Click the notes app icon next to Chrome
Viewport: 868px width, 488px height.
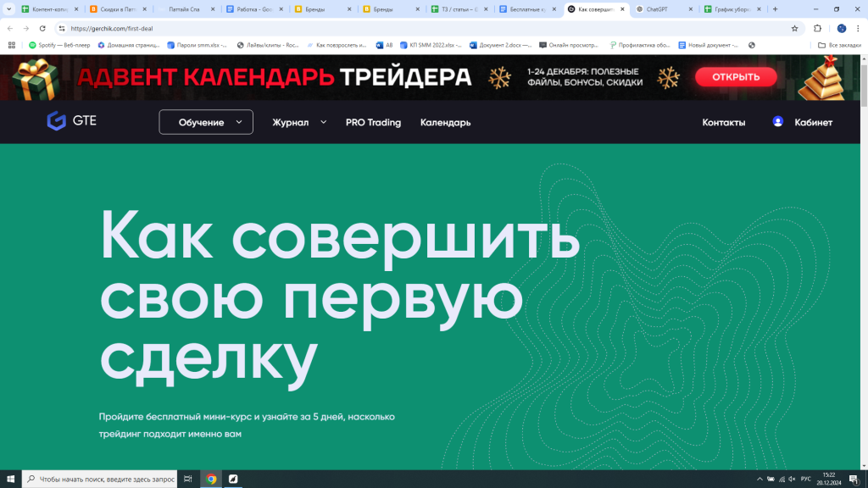coord(233,480)
